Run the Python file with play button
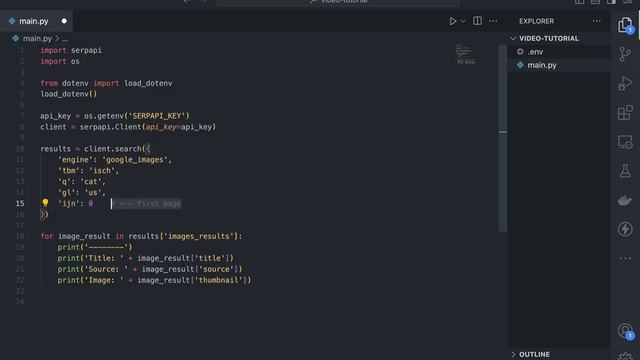The height and width of the screenshot is (360, 640). (453, 21)
